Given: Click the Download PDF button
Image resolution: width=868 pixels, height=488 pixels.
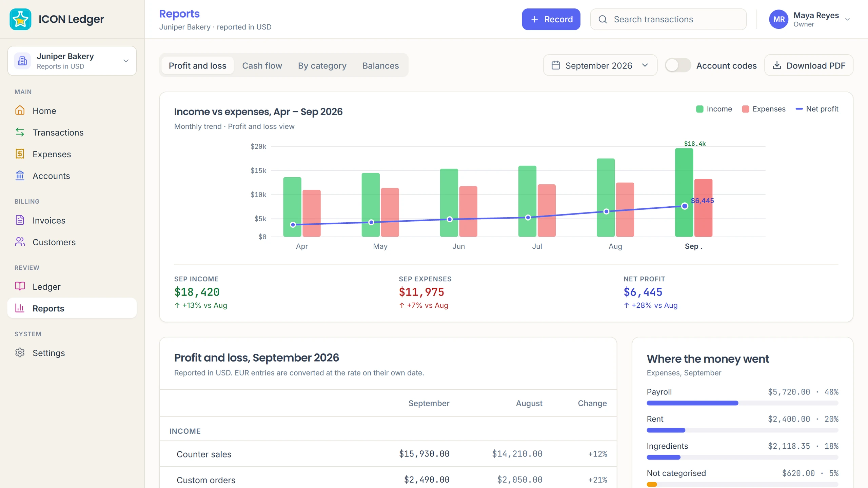Looking at the screenshot, I should coord(809,65).
